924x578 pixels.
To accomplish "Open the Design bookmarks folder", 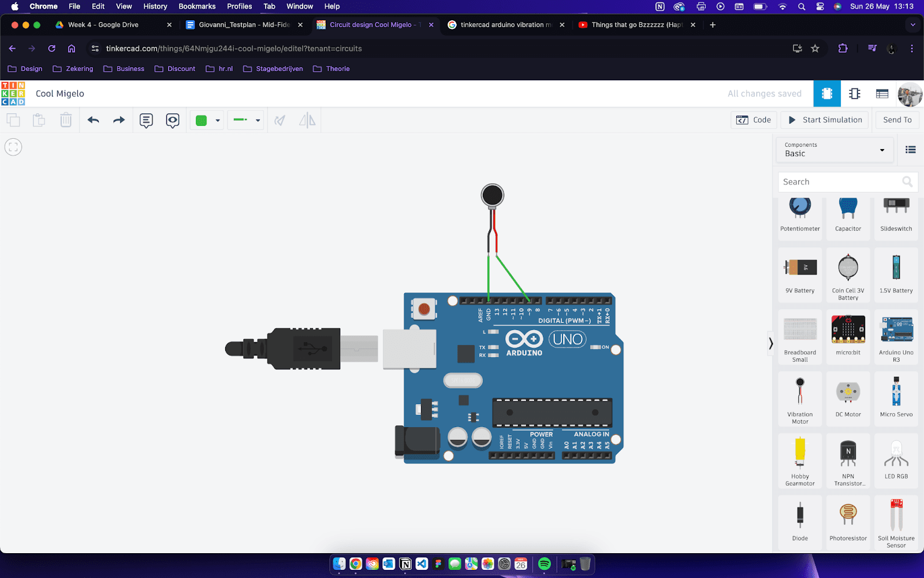I will point(25,69).
